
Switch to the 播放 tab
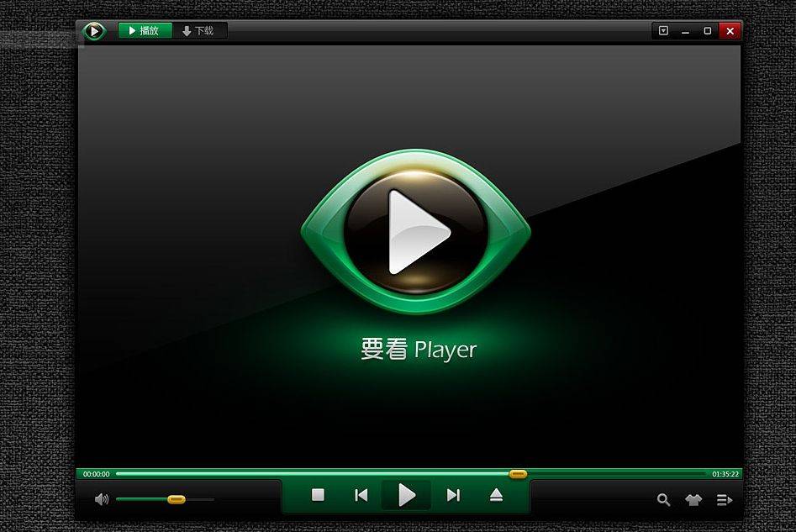(x=145, y=30)
